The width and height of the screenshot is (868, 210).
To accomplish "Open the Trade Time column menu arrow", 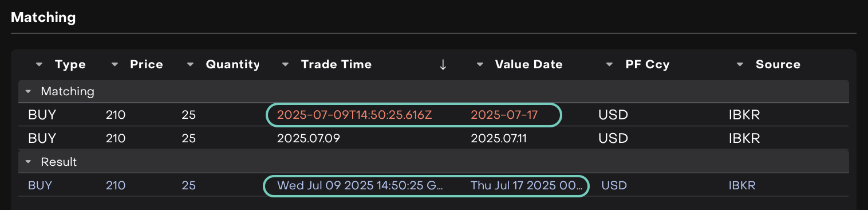I will pyautogui.click(x=285, y=65).
